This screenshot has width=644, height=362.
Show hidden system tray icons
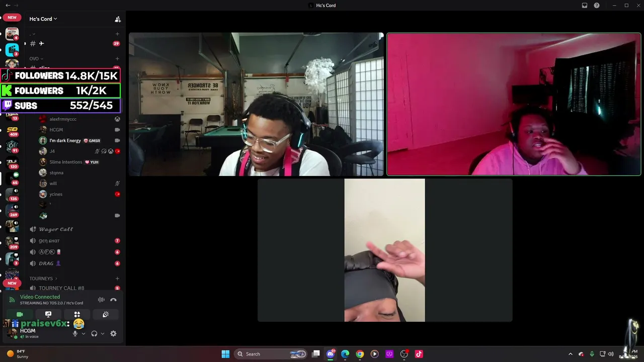[571, 354]
